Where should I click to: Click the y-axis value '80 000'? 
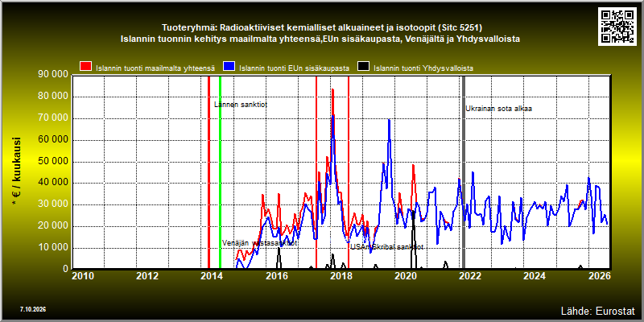53,97
